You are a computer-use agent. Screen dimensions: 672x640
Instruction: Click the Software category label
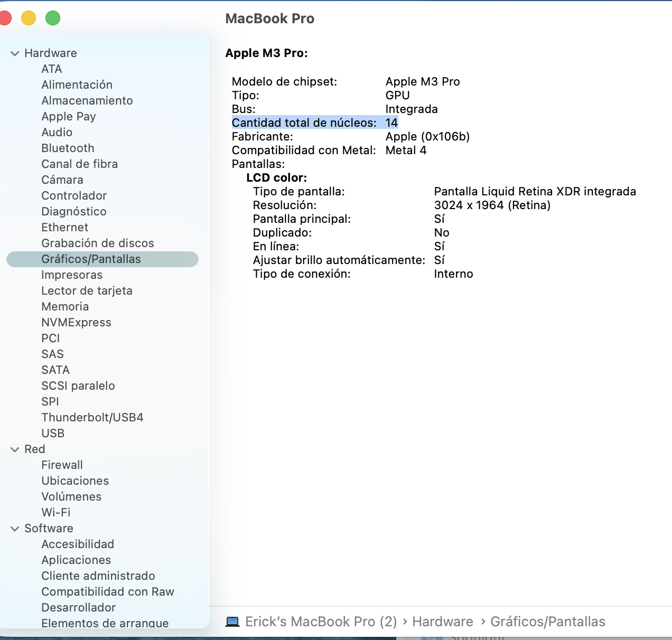[x=49, y=529]
